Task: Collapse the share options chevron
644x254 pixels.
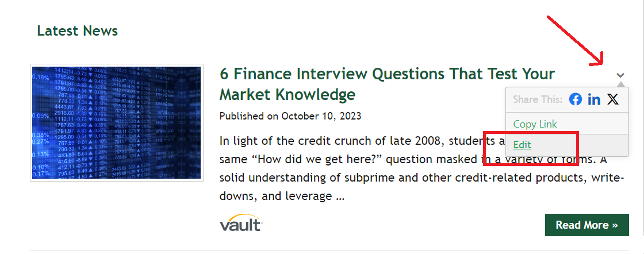Action: pyautogui.click(x=620, y=75)
